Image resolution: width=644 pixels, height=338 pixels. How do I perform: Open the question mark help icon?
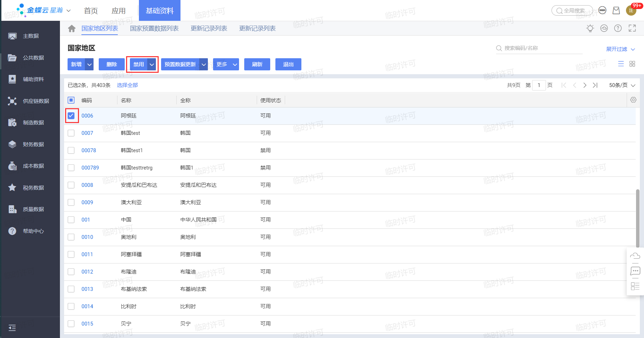pos(618,28)
